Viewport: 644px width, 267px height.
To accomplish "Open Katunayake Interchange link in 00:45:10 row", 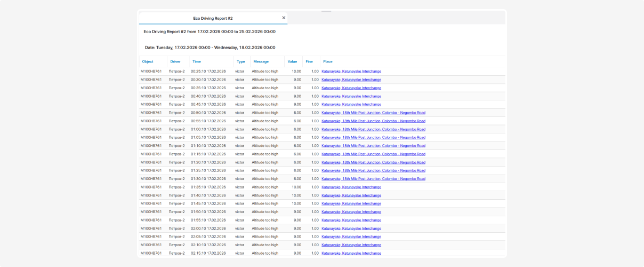I will [x=351, y=104].
